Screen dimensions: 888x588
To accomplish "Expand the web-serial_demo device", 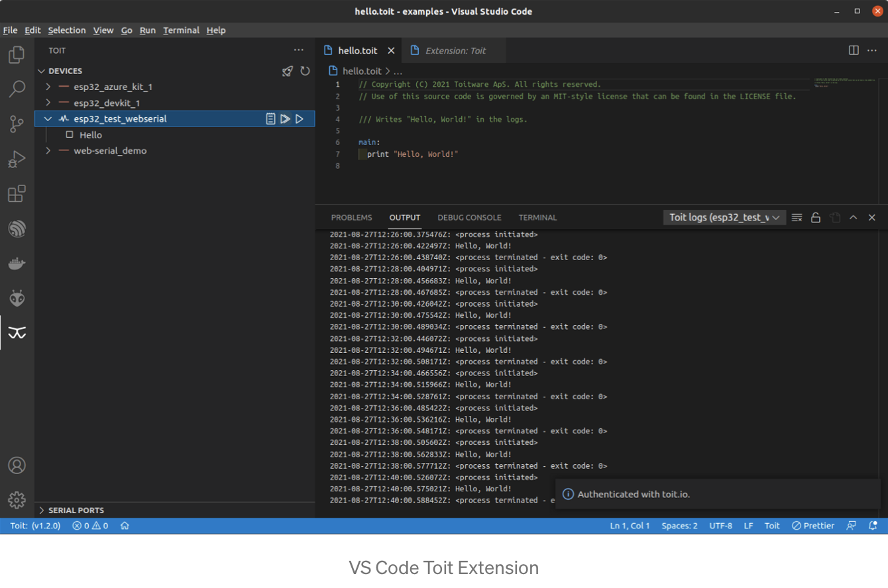I will 48,150.
